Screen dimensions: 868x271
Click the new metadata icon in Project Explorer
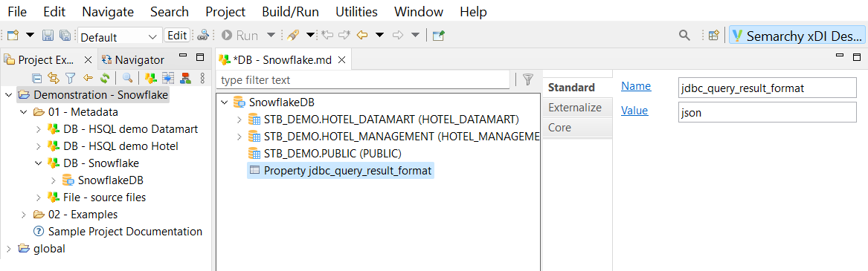150,78
